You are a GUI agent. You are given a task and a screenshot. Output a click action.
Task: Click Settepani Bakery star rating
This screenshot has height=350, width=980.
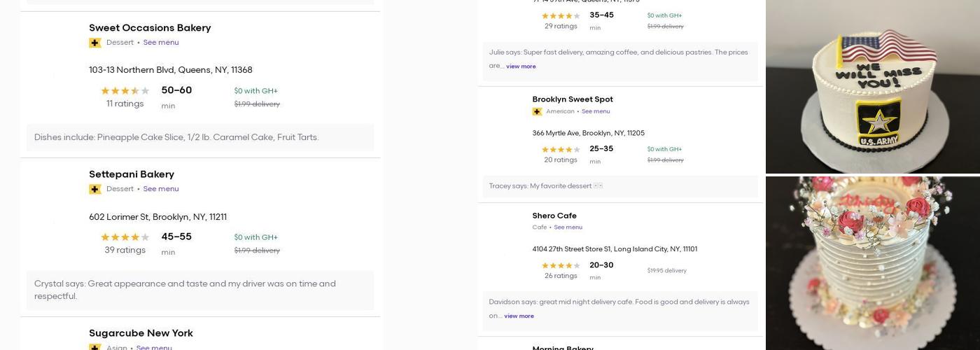tap(125, 237)
